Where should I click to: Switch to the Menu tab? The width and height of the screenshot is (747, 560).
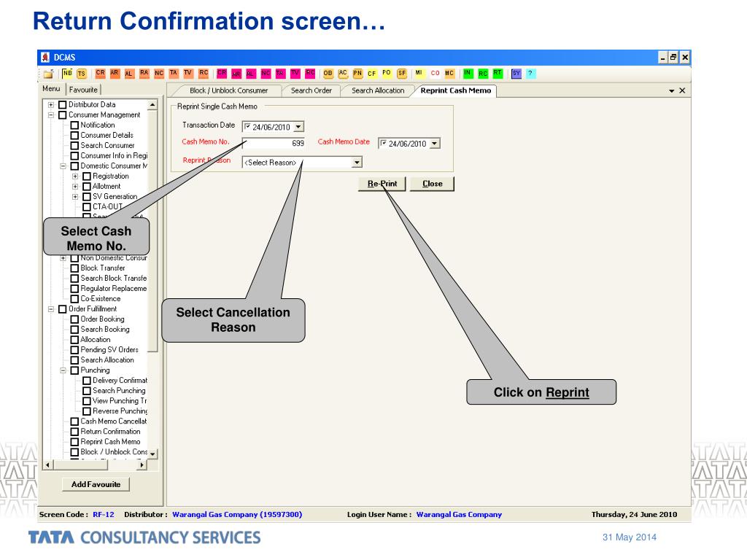click(x=51, y=89)
